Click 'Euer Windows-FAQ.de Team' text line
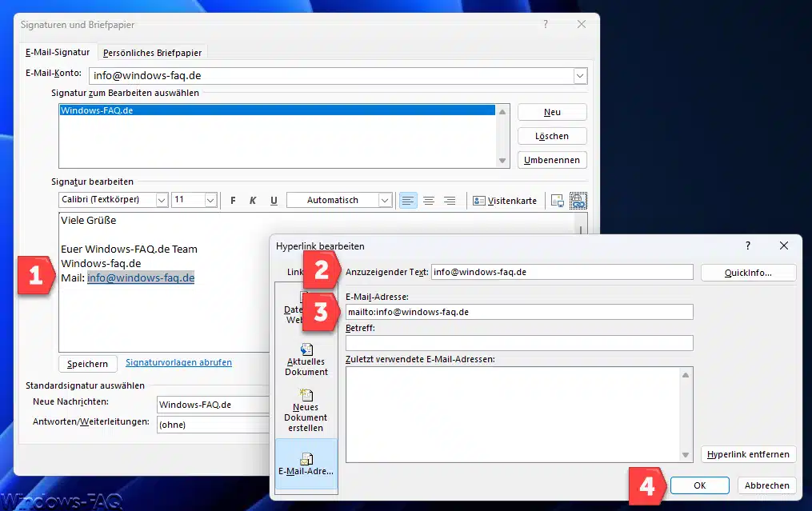The height and width of the screenshot is (511, 812). pyautogui.click(x=129, y=249)
